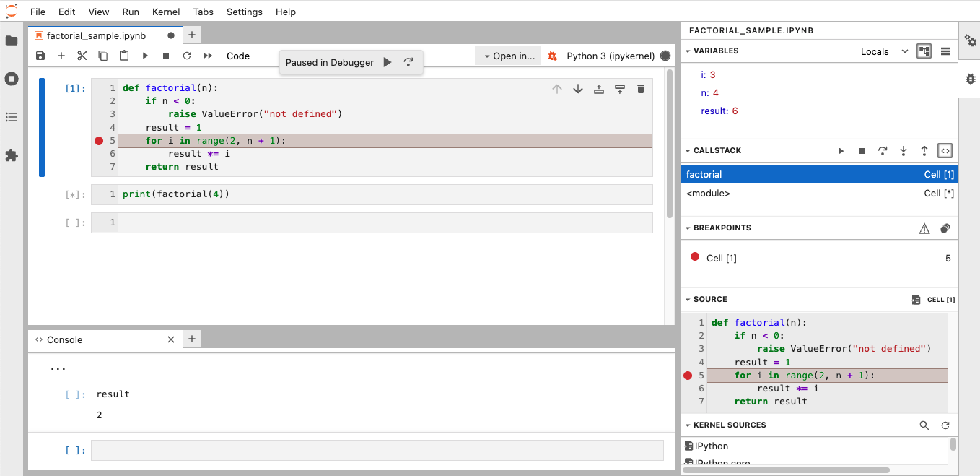Click the console code input field
This screenshot has height=476, width=980.
click(377, 450)
